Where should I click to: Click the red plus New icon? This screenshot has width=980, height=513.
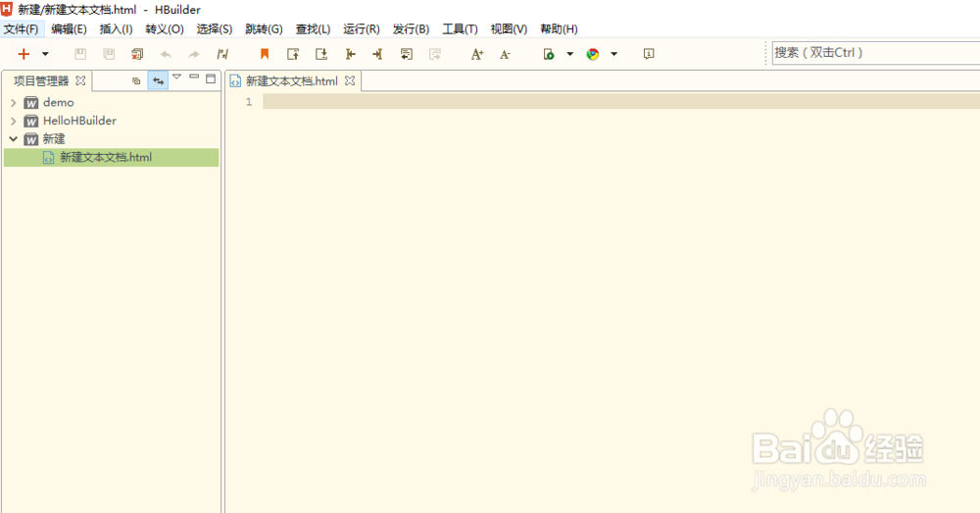[x=24, y=54]
